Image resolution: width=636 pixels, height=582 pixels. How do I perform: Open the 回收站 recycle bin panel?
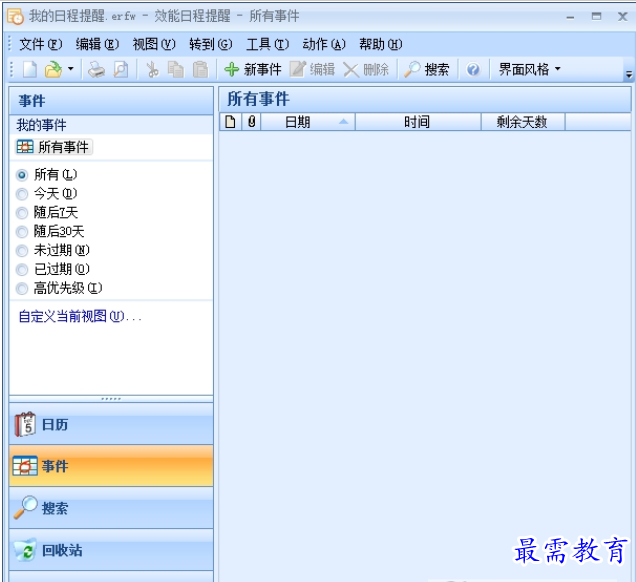[110, 550]
